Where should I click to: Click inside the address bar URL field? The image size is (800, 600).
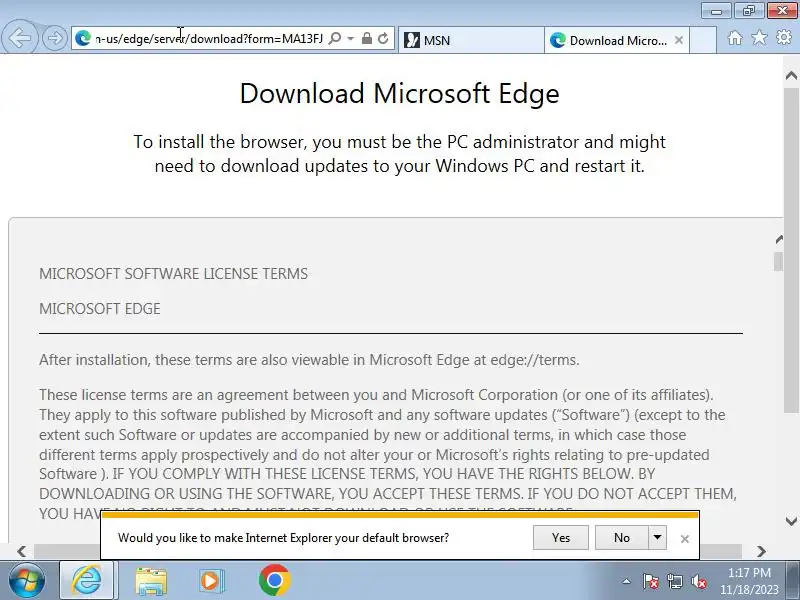(x=209, y=39)
